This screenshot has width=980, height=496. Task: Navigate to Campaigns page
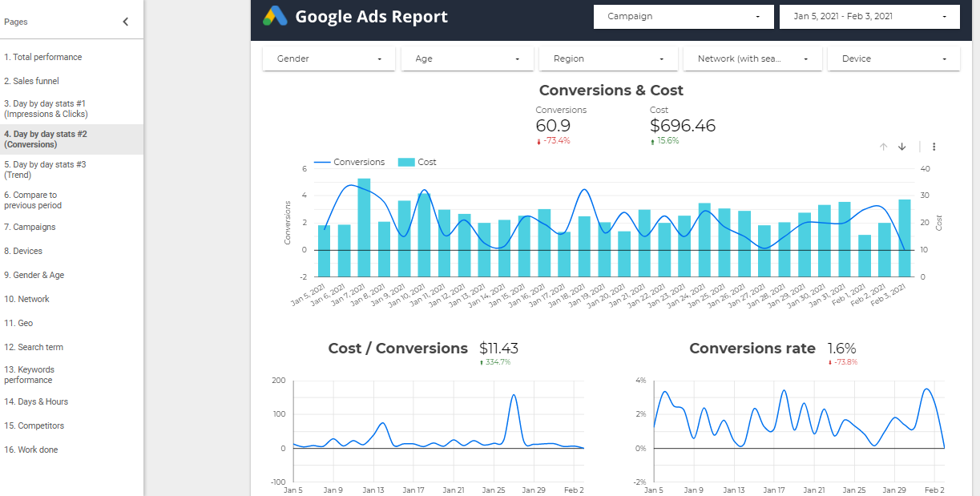pyautogui.click(x=30, y=227)
